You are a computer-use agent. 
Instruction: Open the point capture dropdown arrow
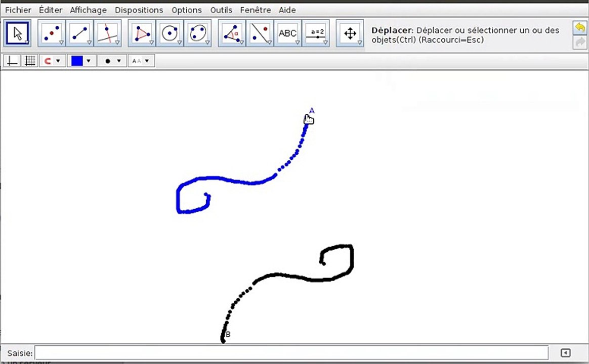coord(58,61)
